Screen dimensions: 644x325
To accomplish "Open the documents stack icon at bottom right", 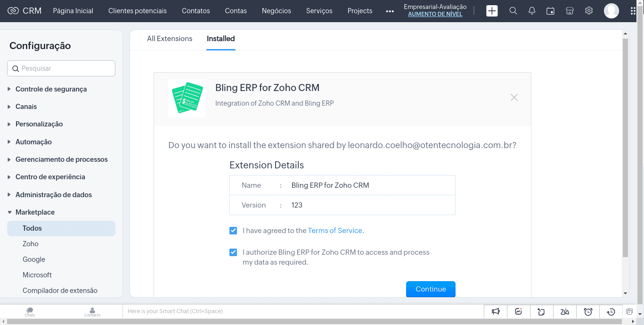I will 630,311.
